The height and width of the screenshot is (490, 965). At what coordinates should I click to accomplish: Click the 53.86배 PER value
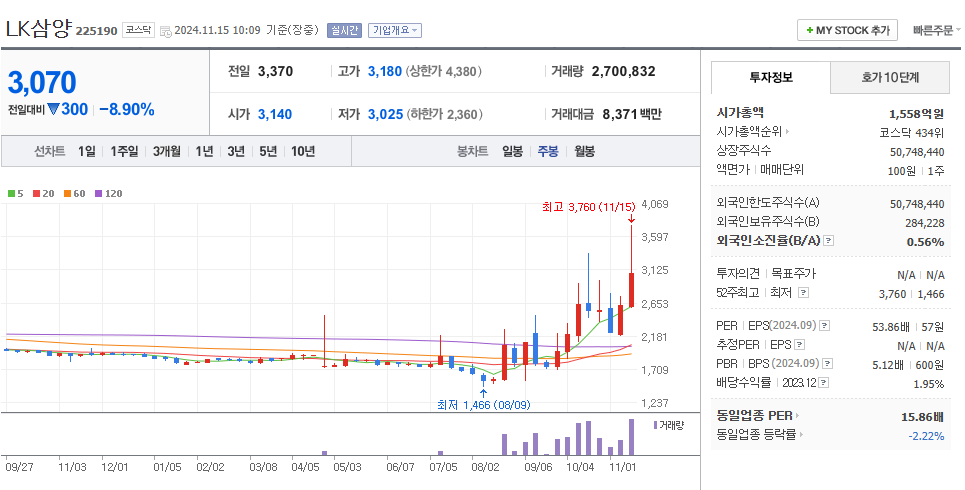point(891,327)
